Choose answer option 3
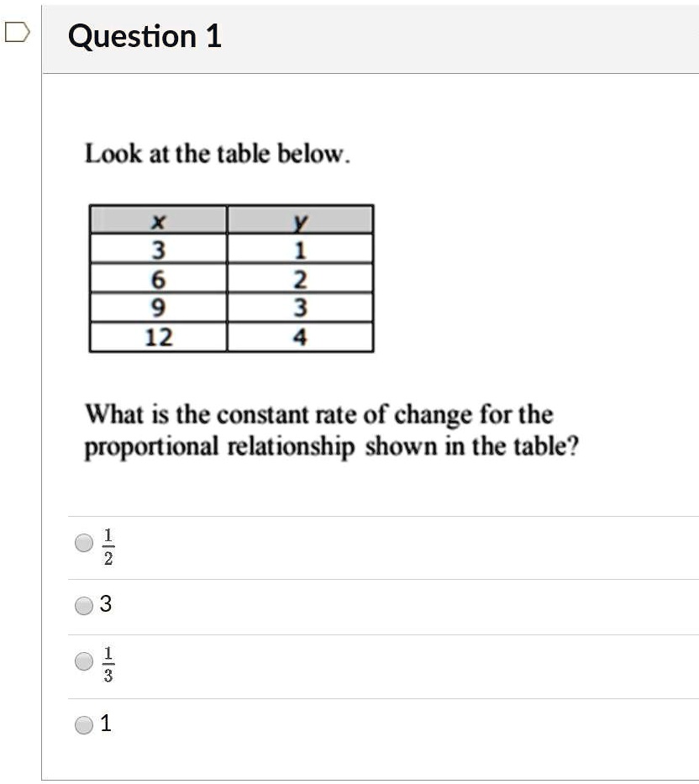699x784 pixels. 81,603
